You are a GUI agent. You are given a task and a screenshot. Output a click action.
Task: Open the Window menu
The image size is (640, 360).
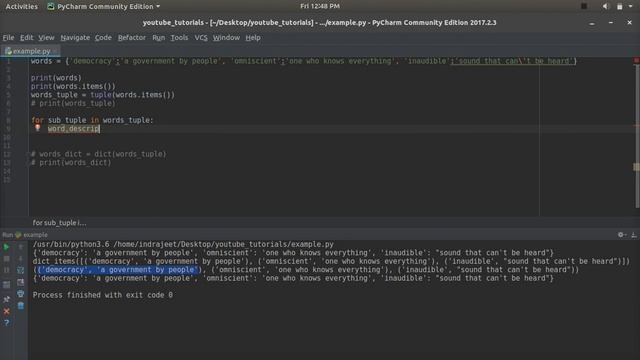click(226, 38)
